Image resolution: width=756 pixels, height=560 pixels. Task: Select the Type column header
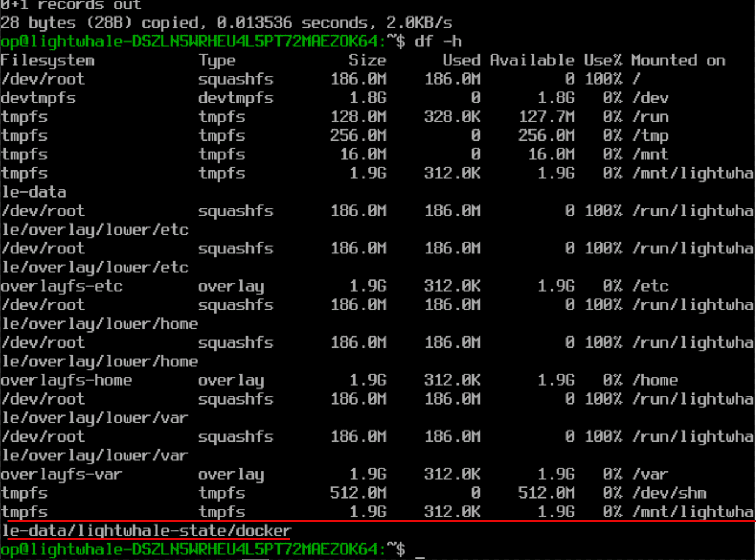217,60
